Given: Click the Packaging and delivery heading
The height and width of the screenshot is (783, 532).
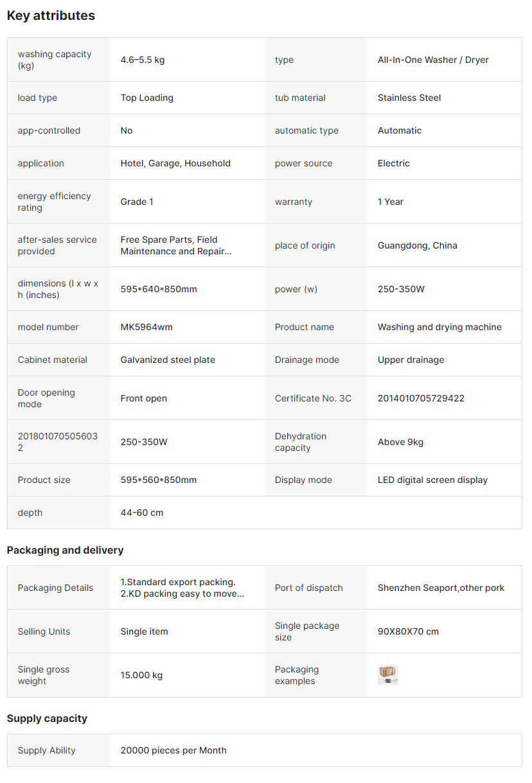Looking at the screenshot, I should pyautogui.click(x=65, y=550).
